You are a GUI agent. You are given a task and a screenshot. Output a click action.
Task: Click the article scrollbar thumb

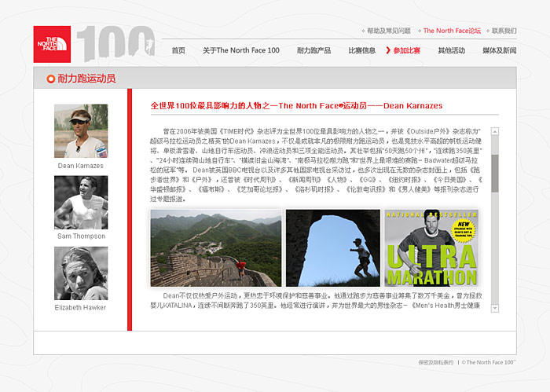pyautogui.click(x=495, y=173)
